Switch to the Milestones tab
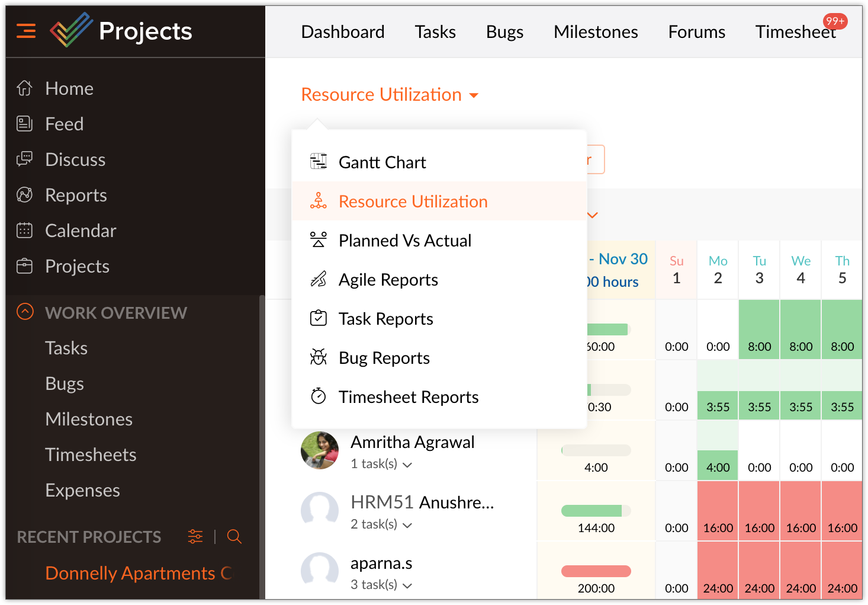This screenshot has width=868, height=605. 596,32
